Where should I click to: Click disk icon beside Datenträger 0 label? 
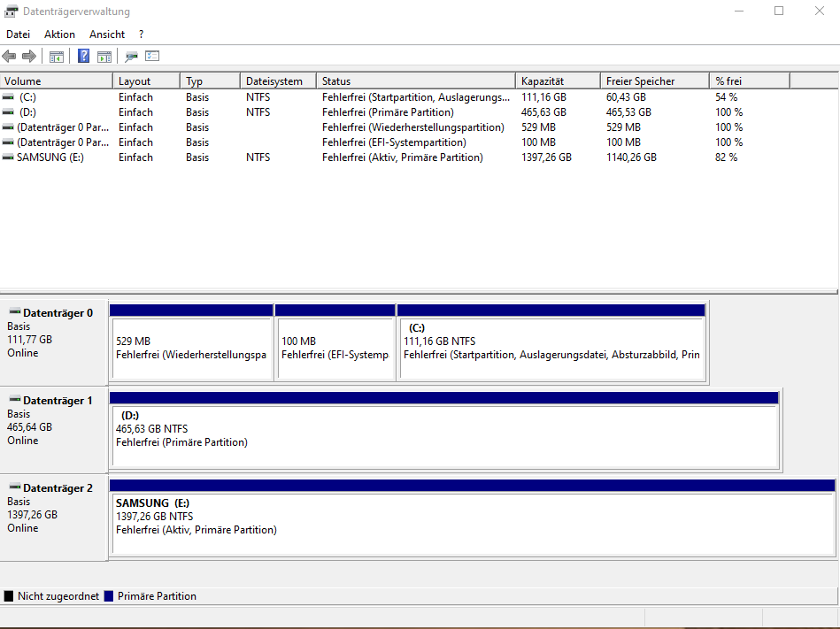[15, 311]
